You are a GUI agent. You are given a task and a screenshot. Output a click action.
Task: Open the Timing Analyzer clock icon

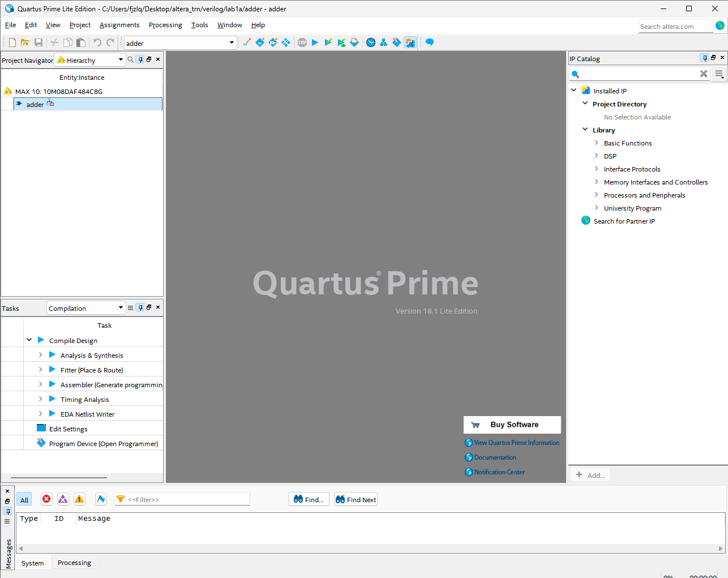coord(371,42)
